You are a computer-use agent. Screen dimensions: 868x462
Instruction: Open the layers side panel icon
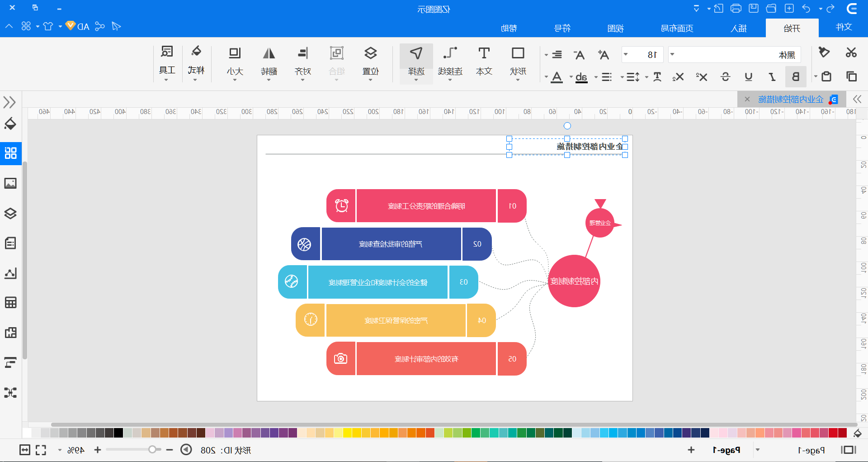click(x=10, y=213)
